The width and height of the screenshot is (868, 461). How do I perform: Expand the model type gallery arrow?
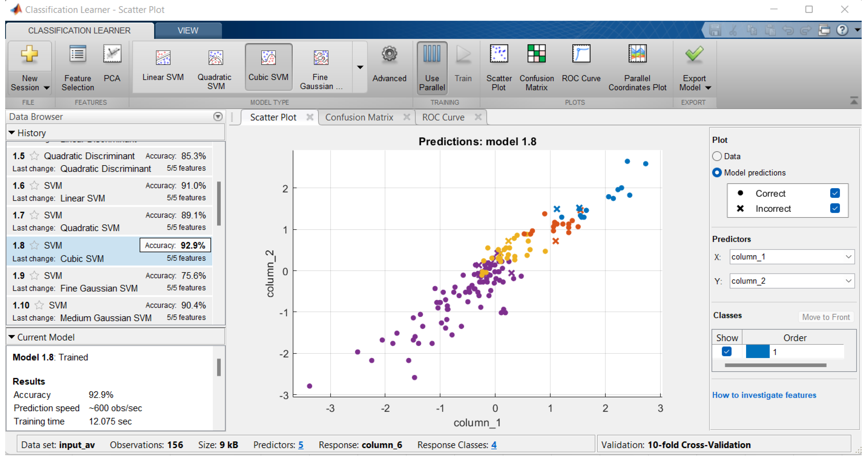click(360, 67)
